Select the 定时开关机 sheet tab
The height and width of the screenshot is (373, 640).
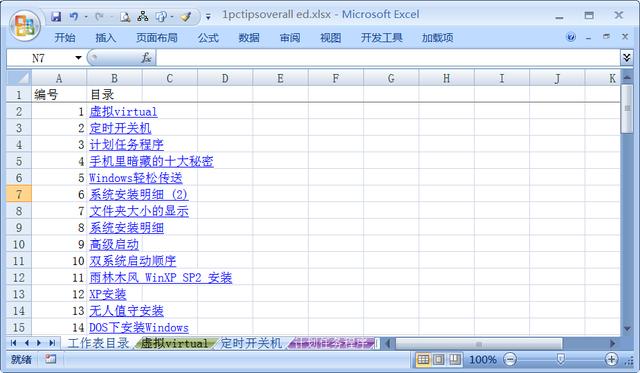(251, 343)
